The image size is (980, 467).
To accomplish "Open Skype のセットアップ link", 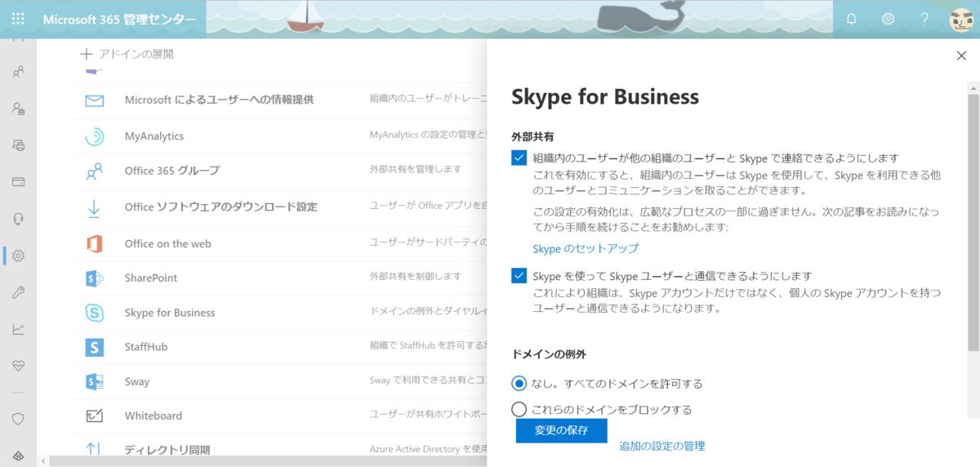I will (x=586, y=248).
